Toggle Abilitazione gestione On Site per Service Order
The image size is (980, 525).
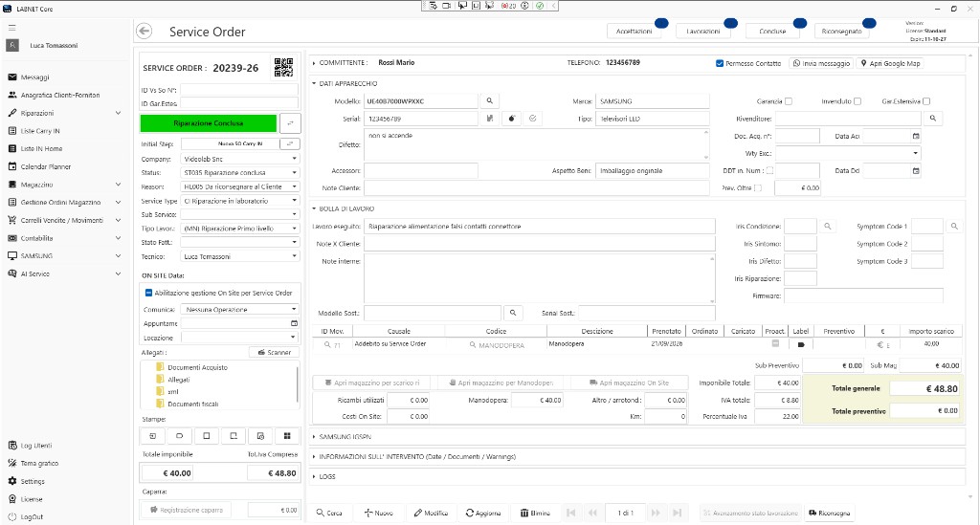pos(148,293)
